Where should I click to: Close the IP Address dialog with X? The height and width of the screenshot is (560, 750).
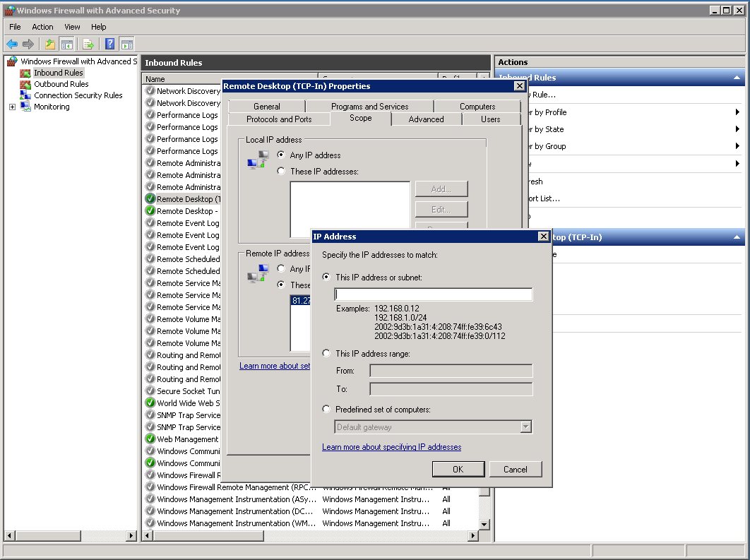543,237
